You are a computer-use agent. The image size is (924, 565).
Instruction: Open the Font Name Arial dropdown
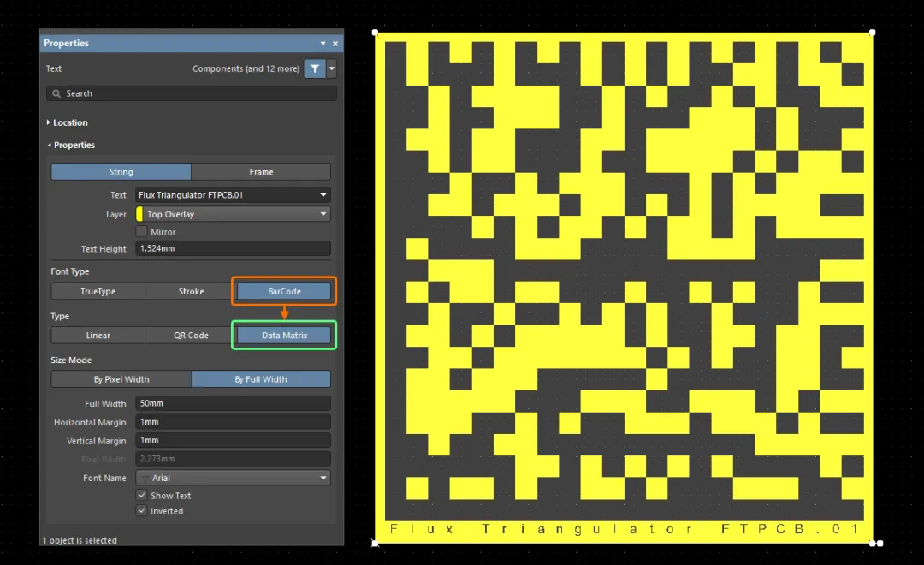pyautogui.click(x=233, y=478)
